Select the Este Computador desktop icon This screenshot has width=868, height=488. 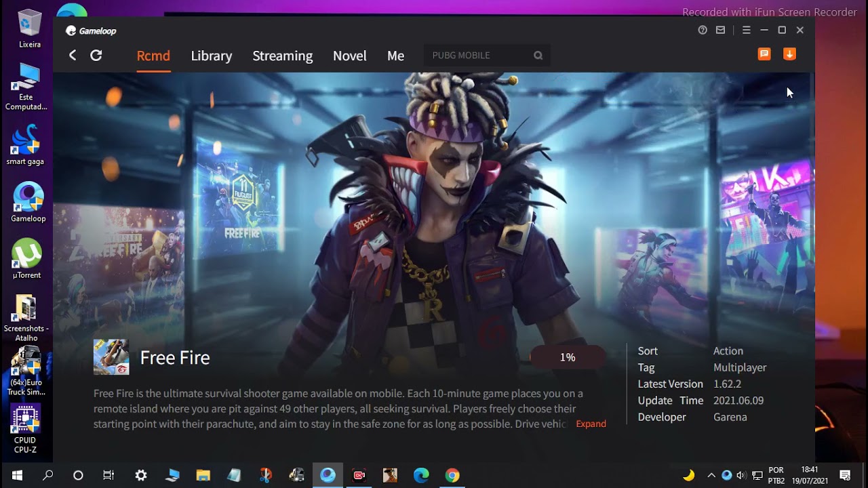26,87
